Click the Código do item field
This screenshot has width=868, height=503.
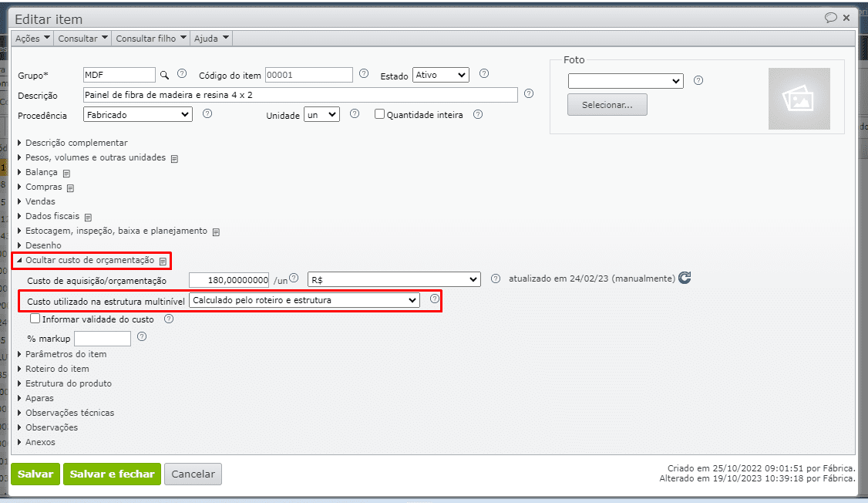[x=309, y=75]
